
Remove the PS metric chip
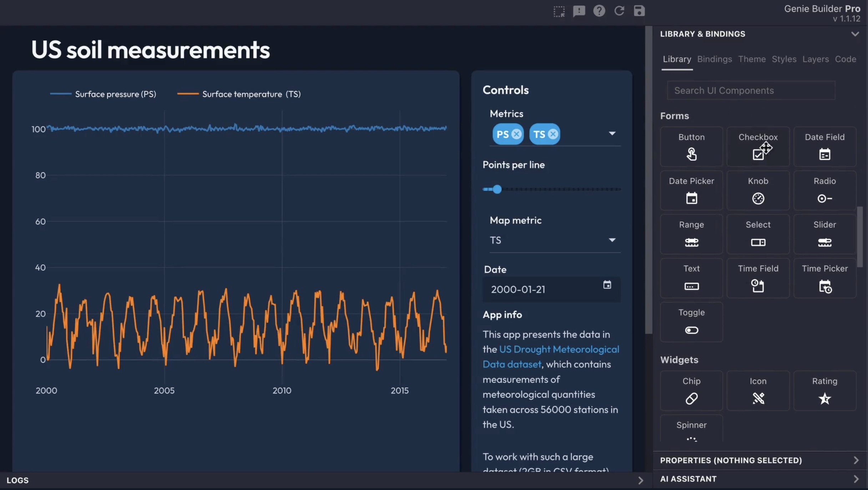(x=516, y=134)
